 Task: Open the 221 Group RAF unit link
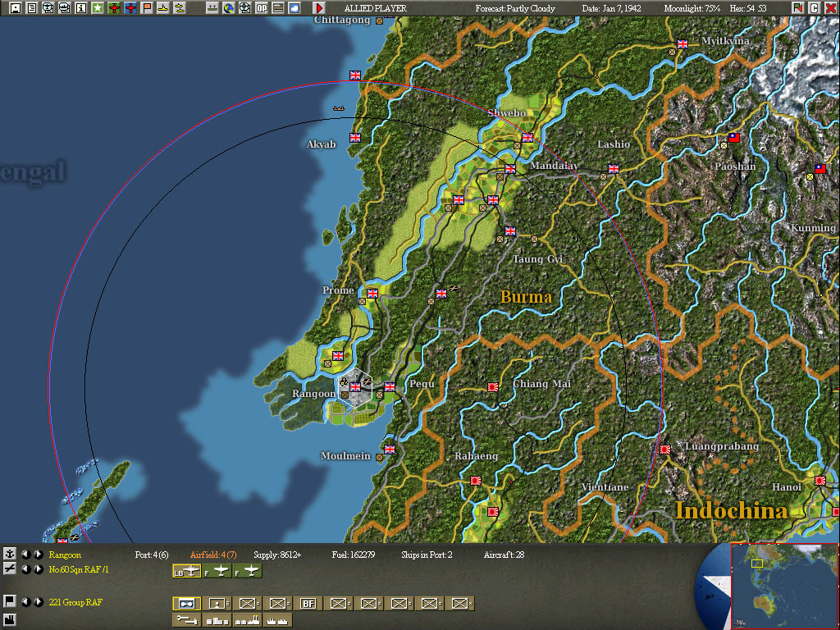[75, 602]
